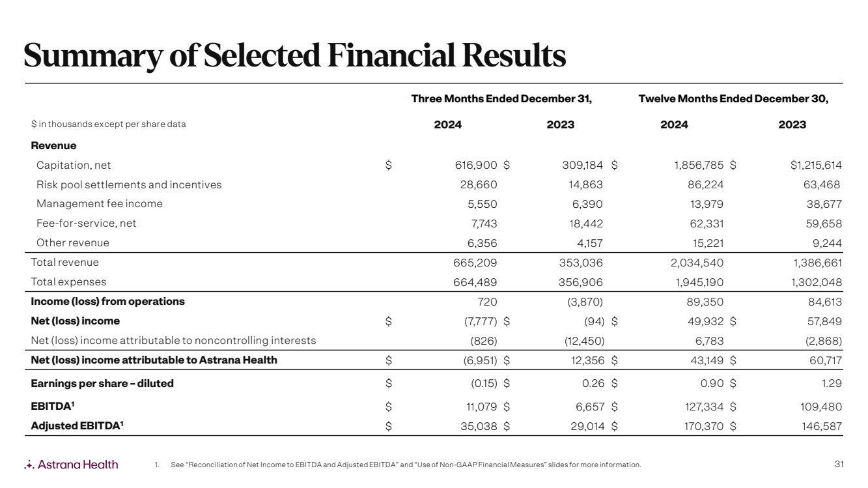The width and height of the screenshot is (868, 488).
Task: Click the 'Revenue' section heading
Action: pos(53,146)
